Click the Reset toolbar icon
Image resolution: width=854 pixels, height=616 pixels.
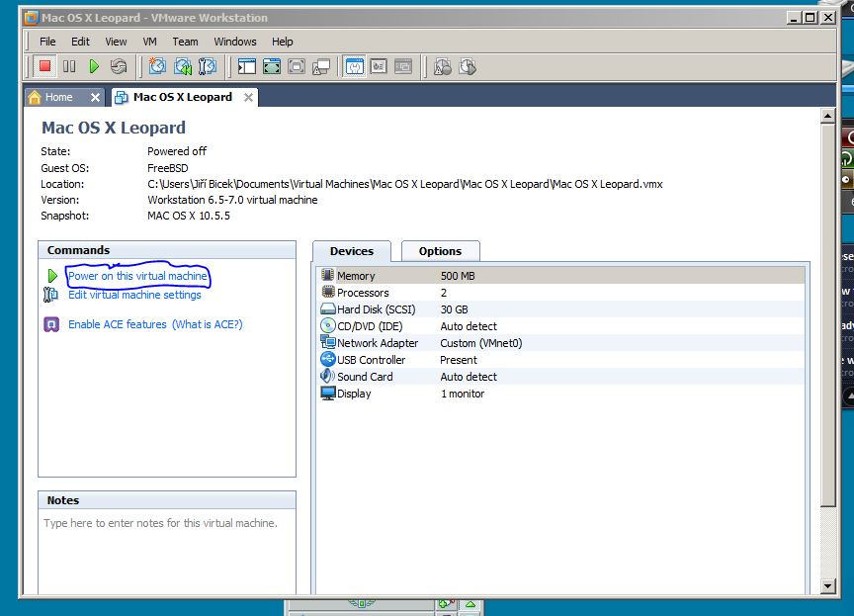[119, 66]
